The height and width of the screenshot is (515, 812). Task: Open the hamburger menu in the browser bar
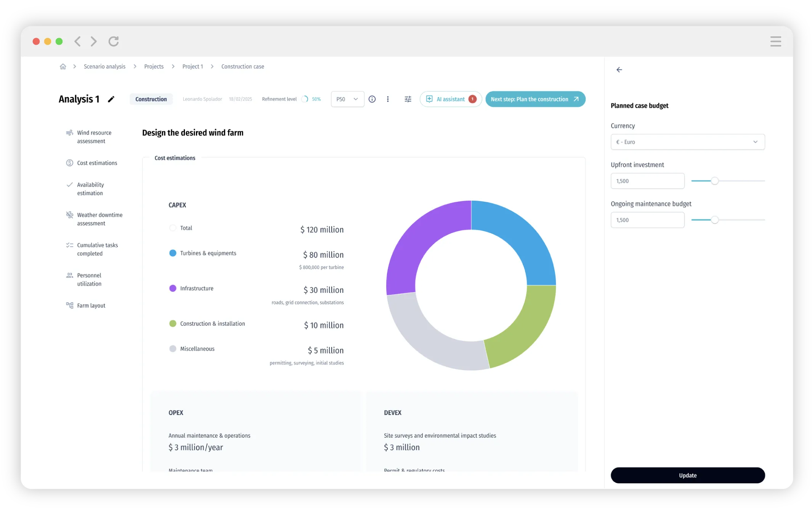point(775,41)
